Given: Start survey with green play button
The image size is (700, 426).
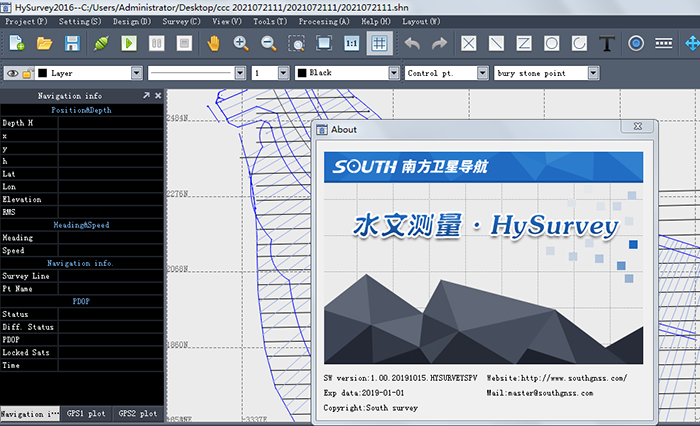Looking at the screenshot, I should coord(129,43).
